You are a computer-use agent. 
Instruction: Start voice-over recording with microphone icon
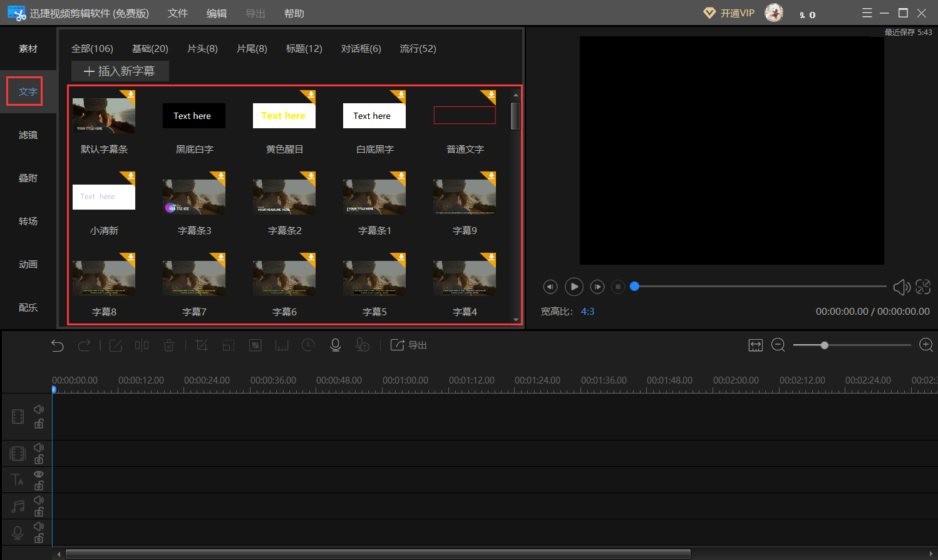pos(336,345)
